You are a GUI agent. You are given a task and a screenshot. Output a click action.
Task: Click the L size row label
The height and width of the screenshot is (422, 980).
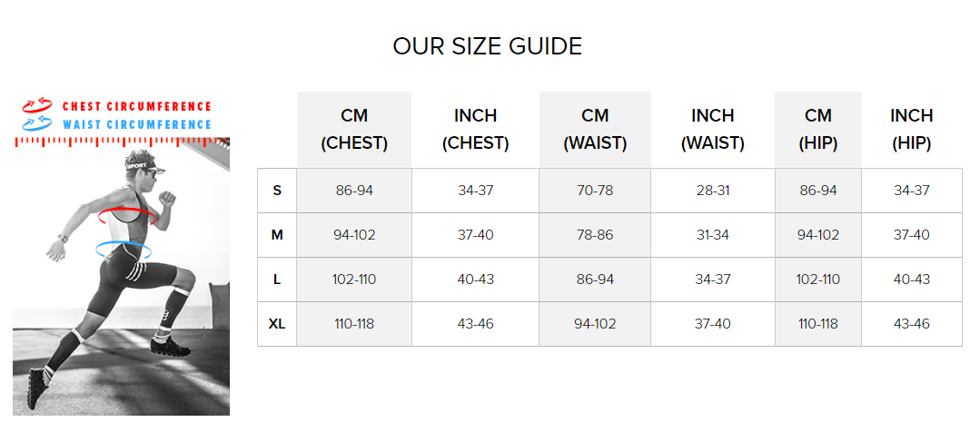point(277,280)
